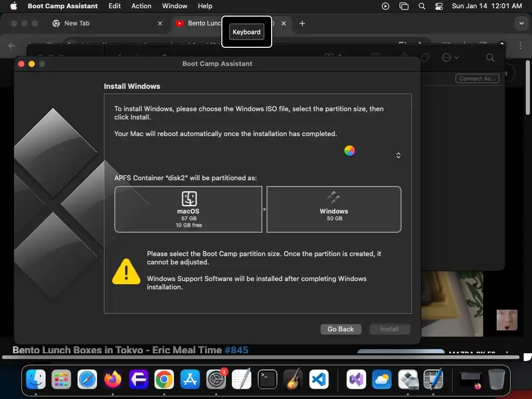Expand the browser tab search chevron
This screenshot has height=399, width=532.
tap(521, 23)
